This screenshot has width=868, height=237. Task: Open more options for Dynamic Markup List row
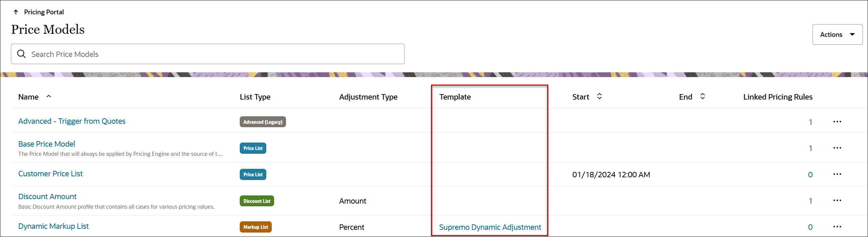[837, 227]
